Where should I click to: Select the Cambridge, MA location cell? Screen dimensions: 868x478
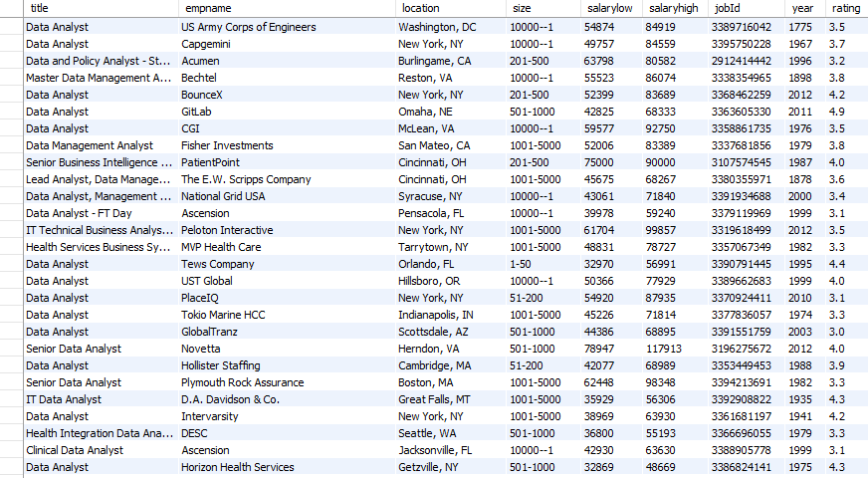click(x=451, y=365)
